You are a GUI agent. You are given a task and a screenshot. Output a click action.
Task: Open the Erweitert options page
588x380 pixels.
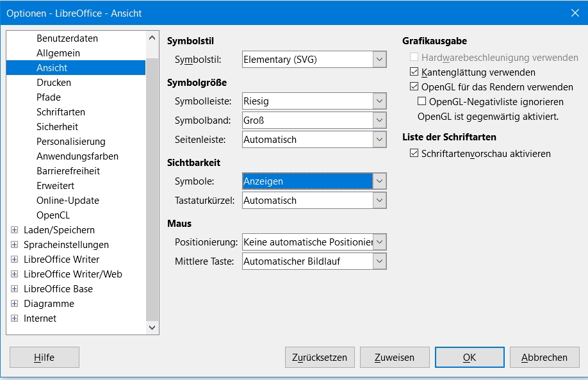(56, 186)
